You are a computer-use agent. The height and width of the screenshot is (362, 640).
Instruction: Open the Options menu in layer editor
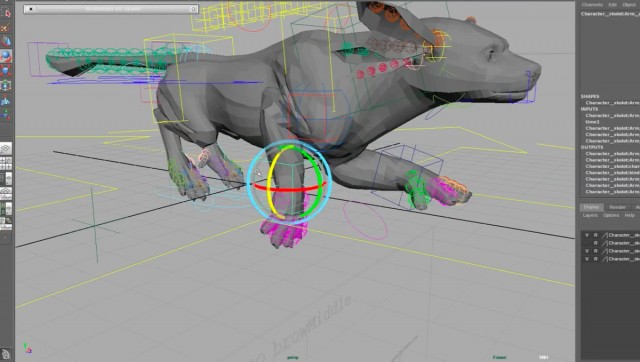[x=611, y=215]
